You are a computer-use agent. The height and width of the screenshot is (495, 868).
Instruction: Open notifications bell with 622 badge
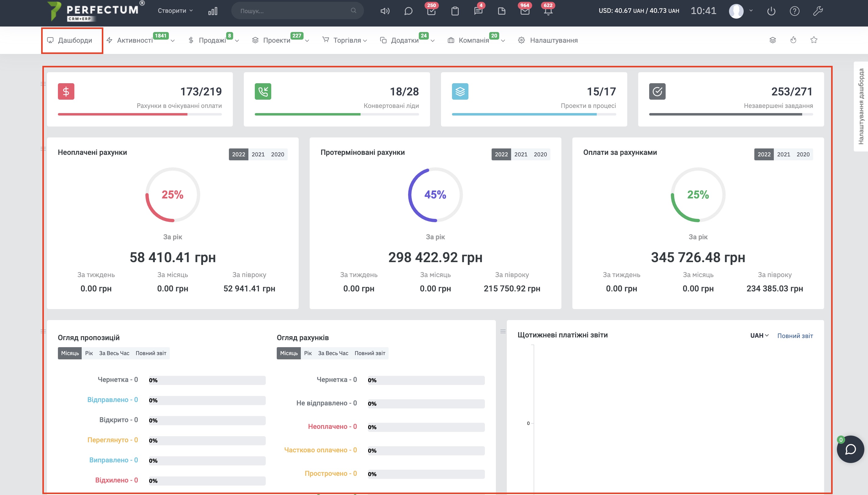click(x=548, y=11)
